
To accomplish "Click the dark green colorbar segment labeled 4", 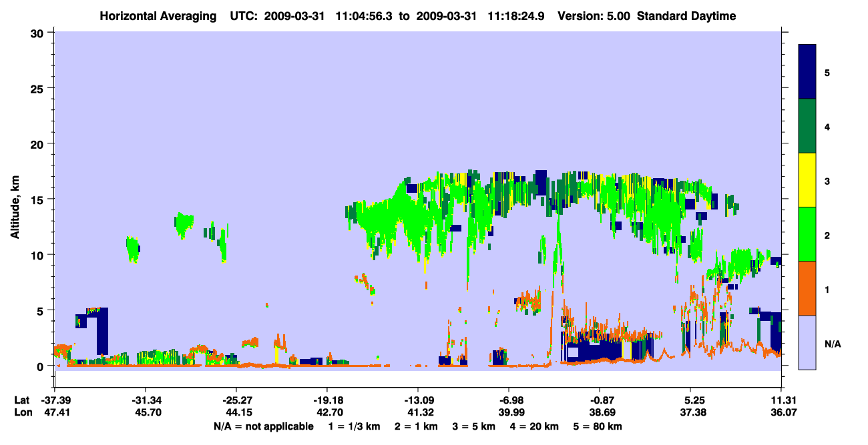I will (807, 126).
